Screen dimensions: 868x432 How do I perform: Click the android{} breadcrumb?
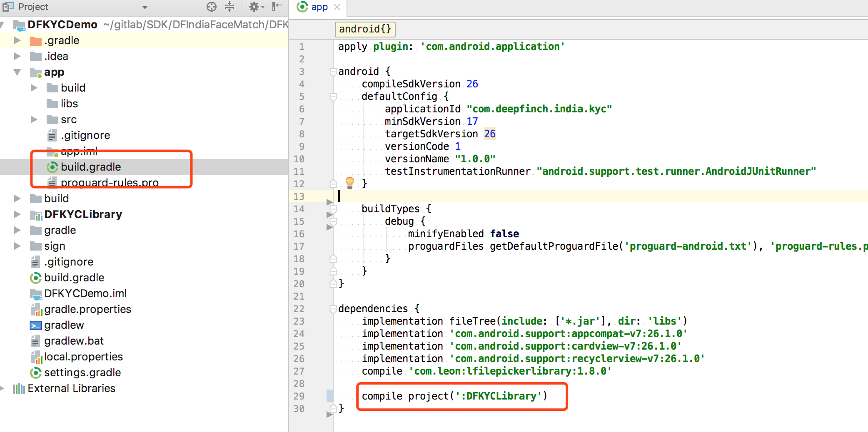365,29
